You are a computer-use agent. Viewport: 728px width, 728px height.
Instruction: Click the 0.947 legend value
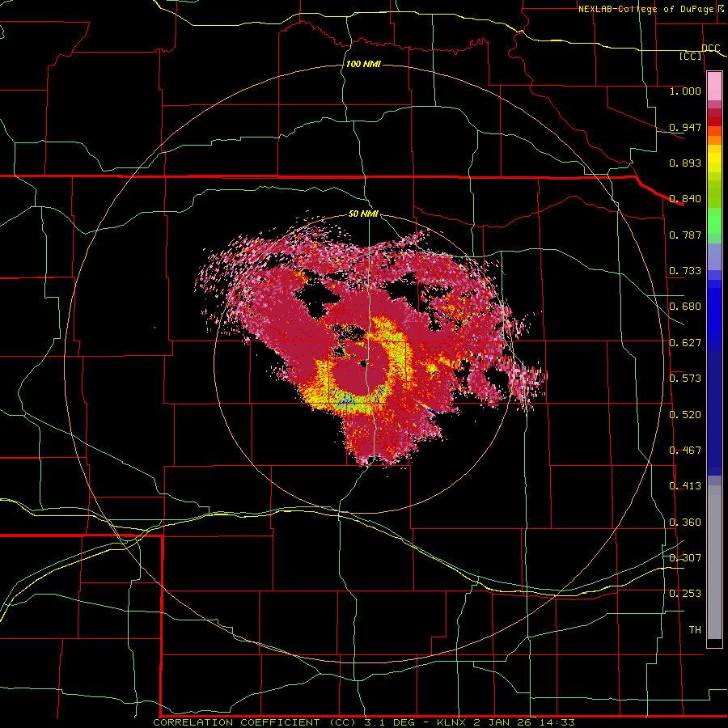685,127
